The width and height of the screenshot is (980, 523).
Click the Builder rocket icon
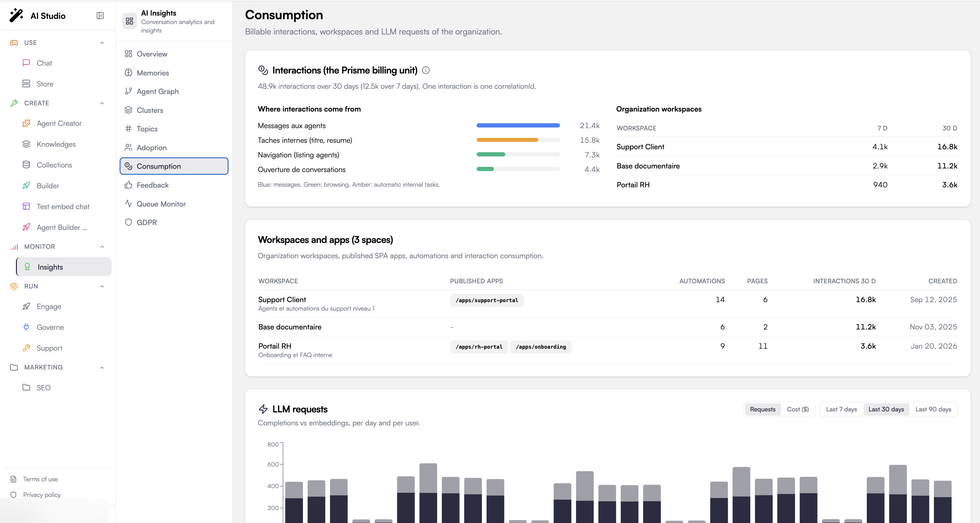click(26, 186)
